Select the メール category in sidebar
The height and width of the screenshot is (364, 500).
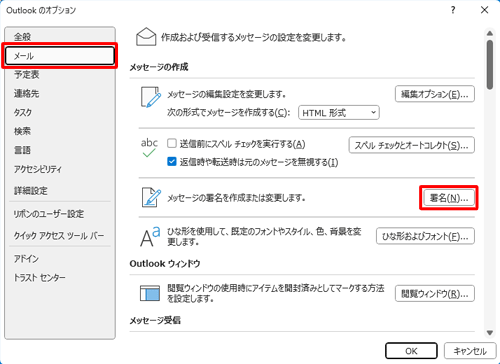coord(60,56)
